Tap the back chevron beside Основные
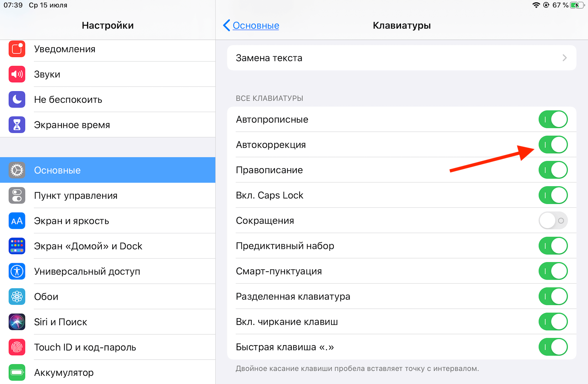Image resolution: width=588 pixels, height=384 pixels. point(226,26)
